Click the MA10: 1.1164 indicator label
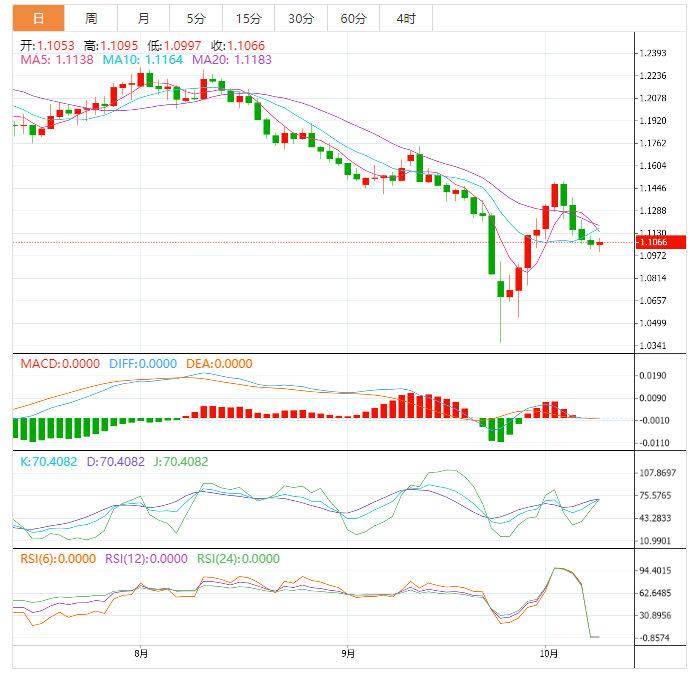692x678 pixels. (143, 60)
